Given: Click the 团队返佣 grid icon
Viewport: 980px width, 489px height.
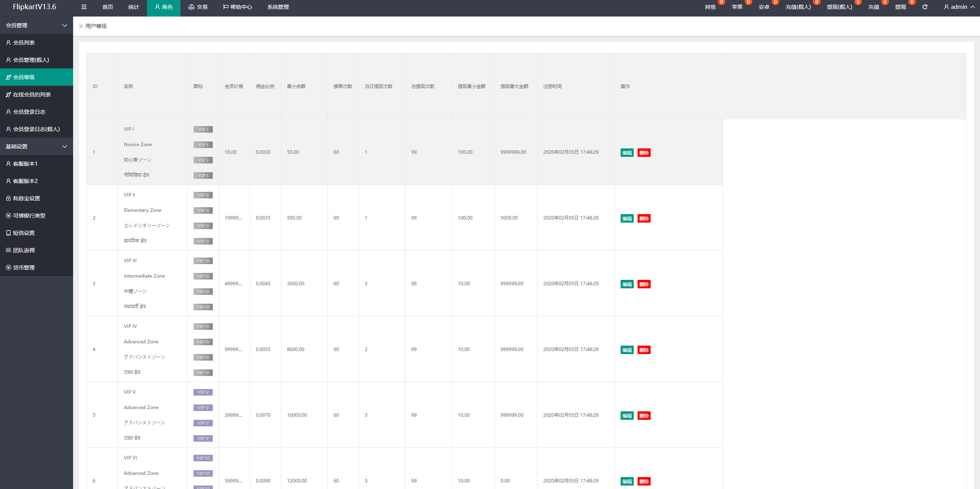Looking at the screenshot, I should click(8, 250).
